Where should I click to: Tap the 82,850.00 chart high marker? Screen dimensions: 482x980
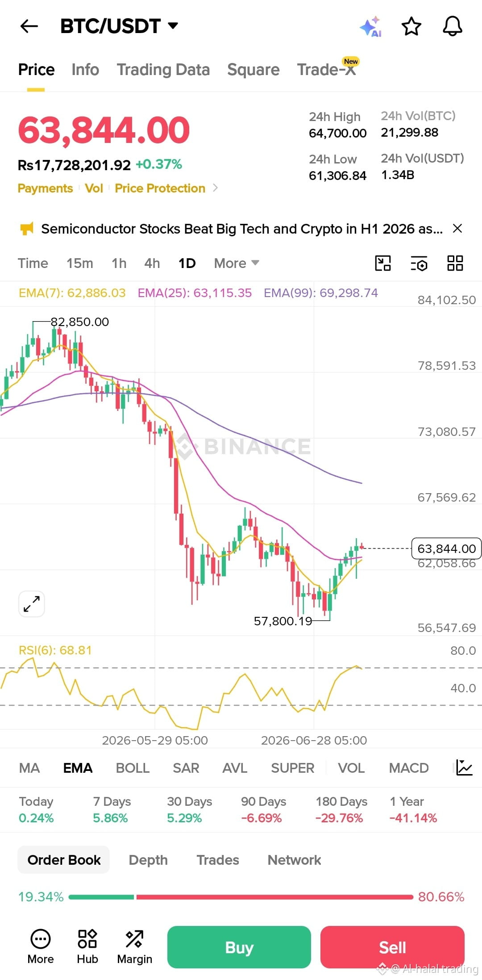click(79, 322)
